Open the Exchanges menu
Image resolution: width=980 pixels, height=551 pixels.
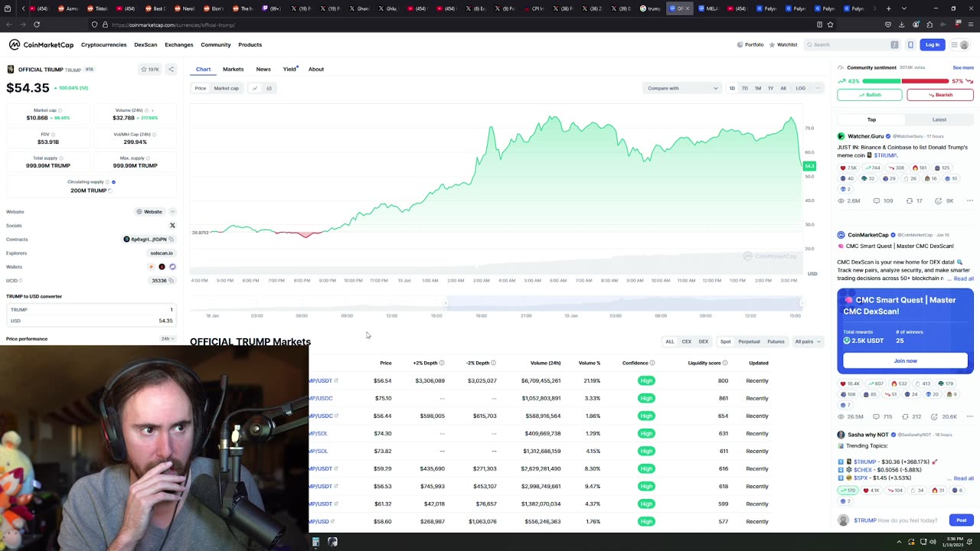pos(179,44)
